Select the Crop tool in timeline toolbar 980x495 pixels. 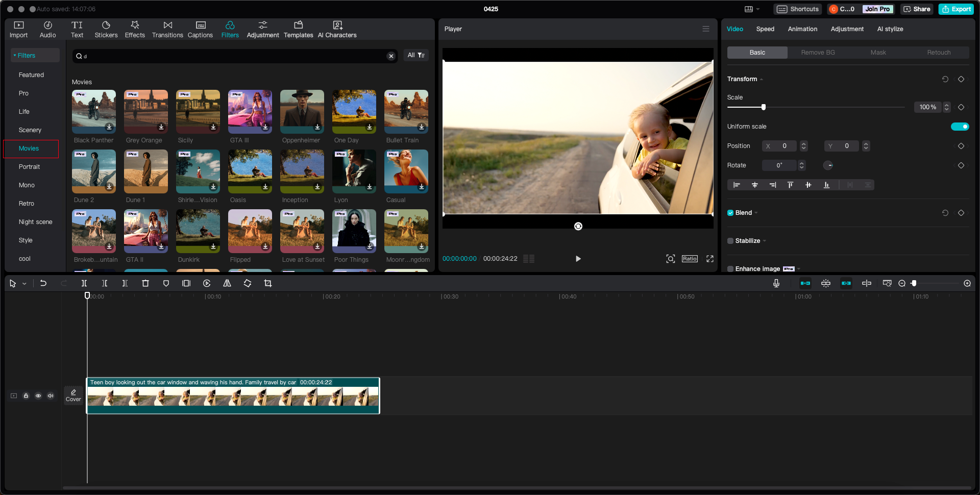pos(268,283)
